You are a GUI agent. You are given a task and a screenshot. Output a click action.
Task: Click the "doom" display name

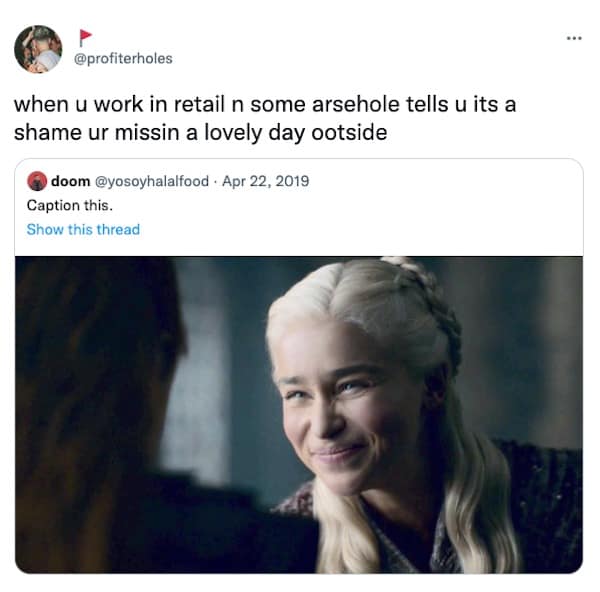pyautogui.click(x=70, y=181)
